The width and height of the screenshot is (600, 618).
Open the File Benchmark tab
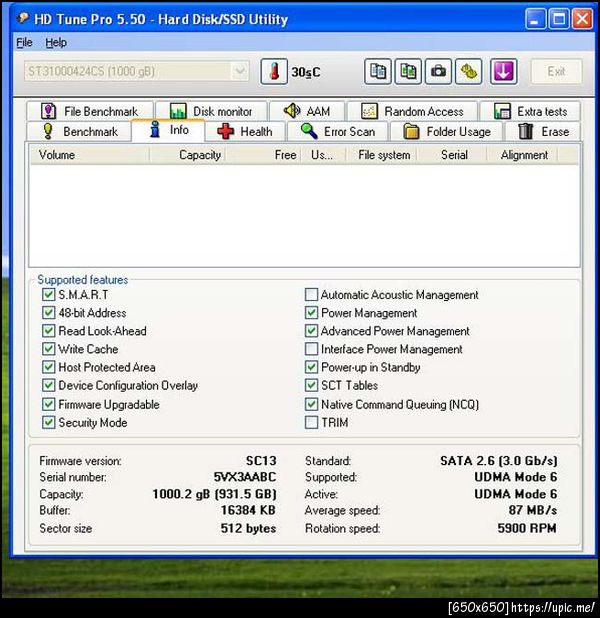coord(90,111)
